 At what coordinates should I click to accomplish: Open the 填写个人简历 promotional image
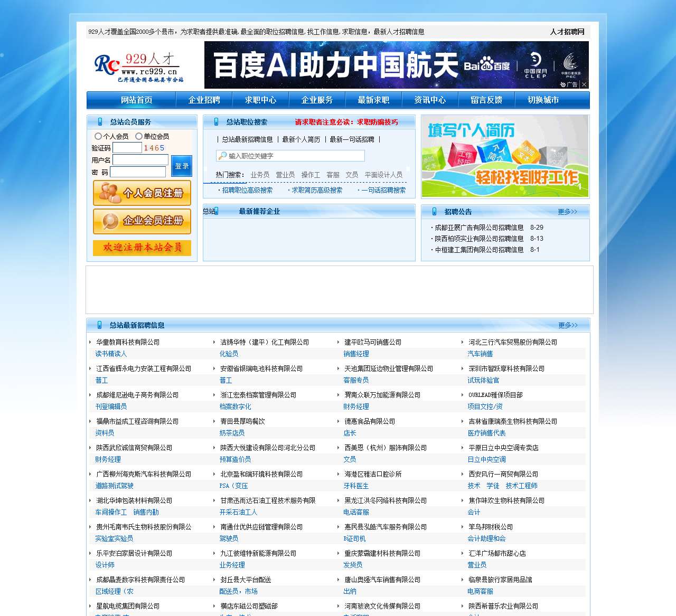click(505, 156)
